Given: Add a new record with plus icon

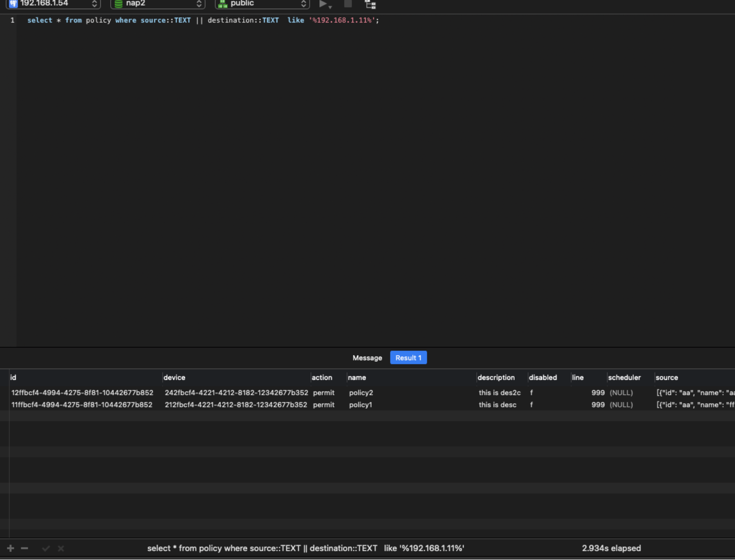Looking at the screenshot, I should [10, 548].
